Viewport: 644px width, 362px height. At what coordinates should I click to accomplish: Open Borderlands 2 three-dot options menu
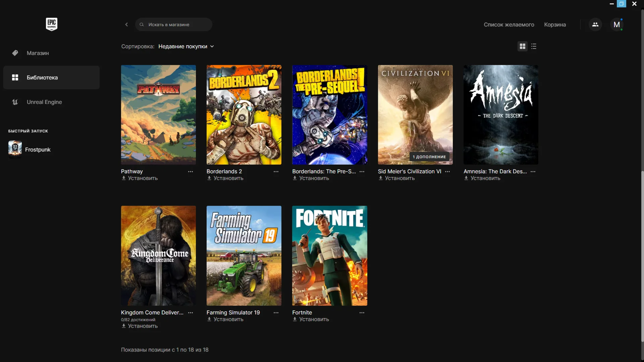tap(276, 172)
